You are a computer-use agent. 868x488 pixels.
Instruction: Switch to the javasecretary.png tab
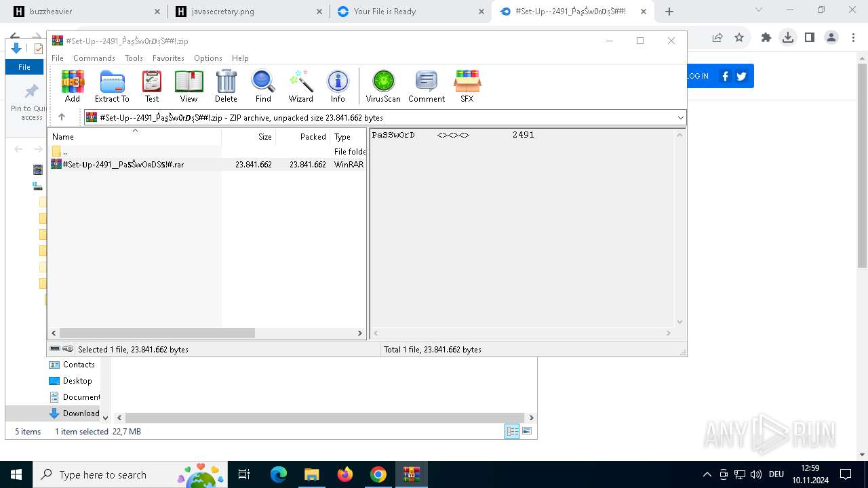pyautogui.click(x=250, y=12)
